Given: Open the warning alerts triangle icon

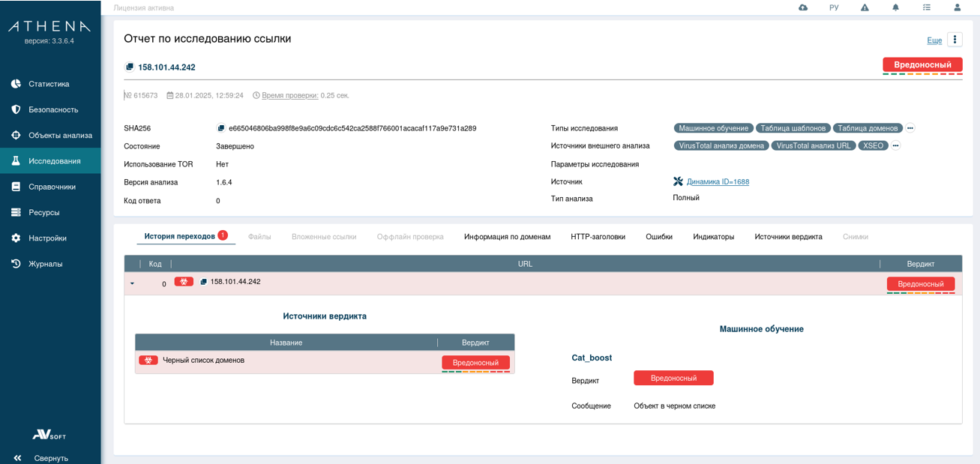Looking at the screenshot, I should (865, 7).
